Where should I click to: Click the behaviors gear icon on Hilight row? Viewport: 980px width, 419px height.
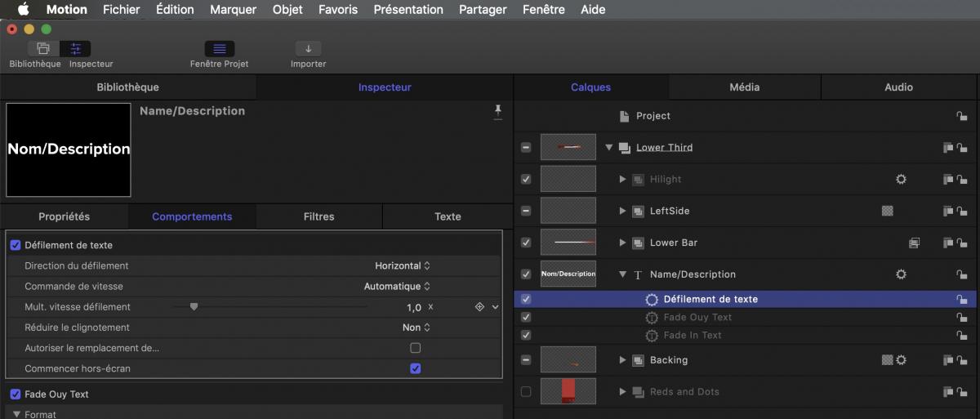point(901,179)
